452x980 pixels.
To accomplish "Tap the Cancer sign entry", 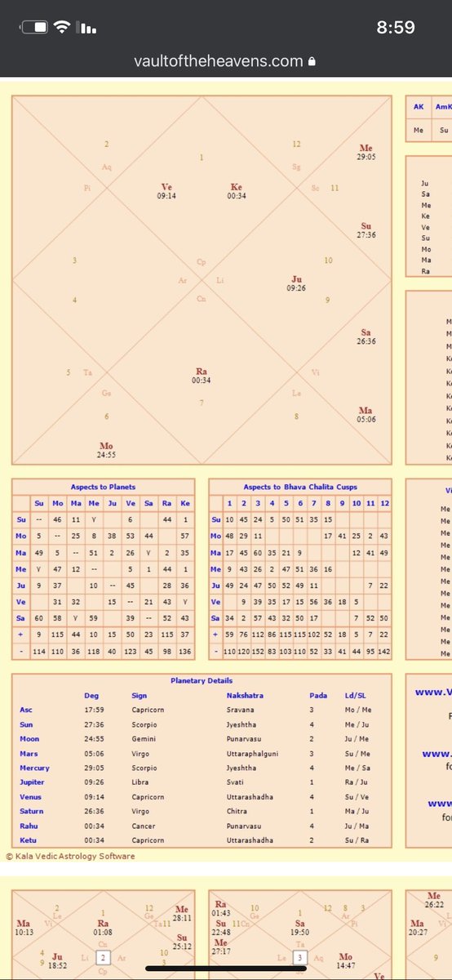I will (x=143, y=826).
